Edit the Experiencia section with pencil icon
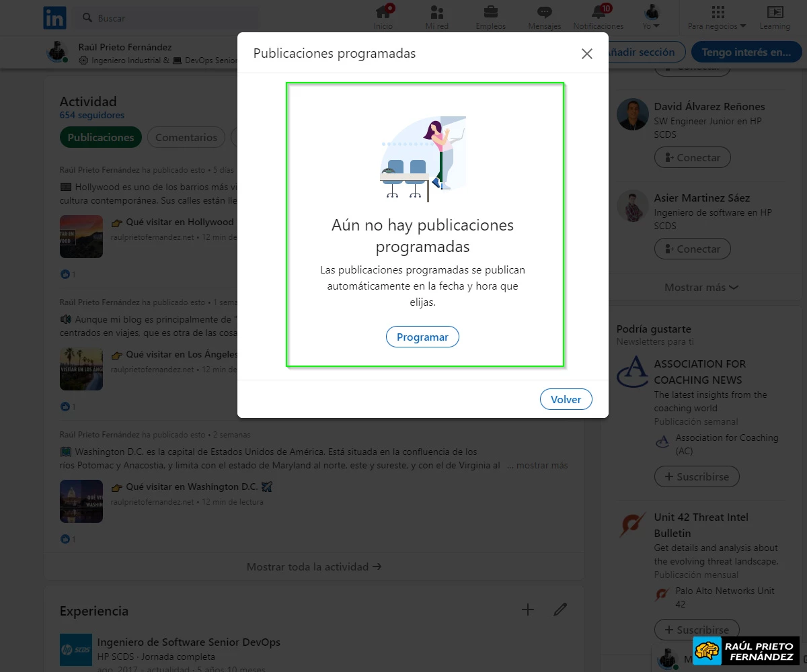 coord(560,609)
